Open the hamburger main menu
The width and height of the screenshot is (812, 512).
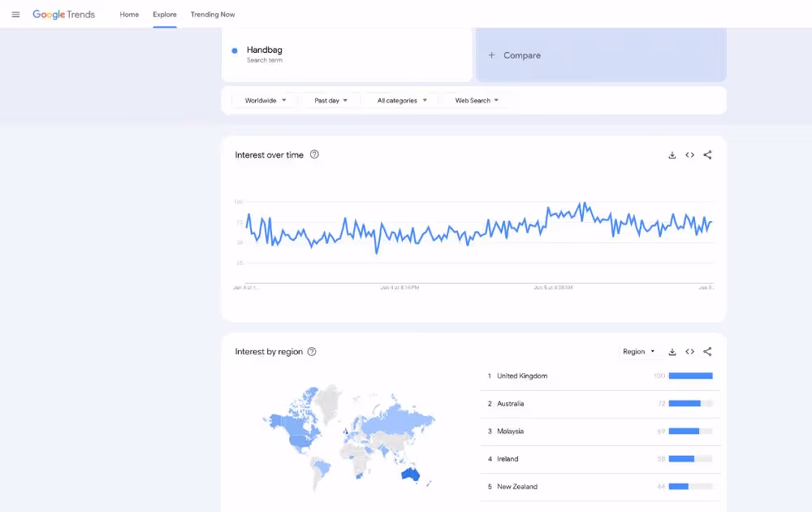point(15,15)
